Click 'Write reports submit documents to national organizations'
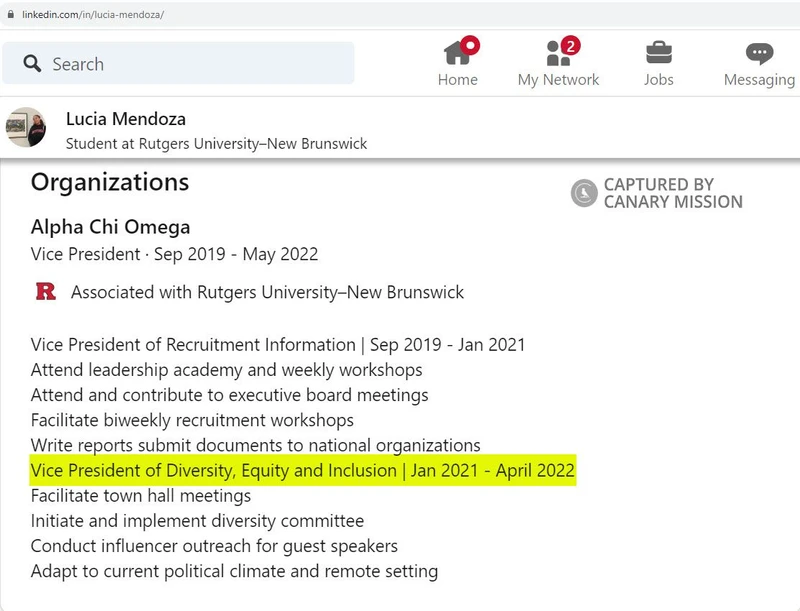Image resolution: width=800 pixels, height=611 pixels. tap(256, 445)
